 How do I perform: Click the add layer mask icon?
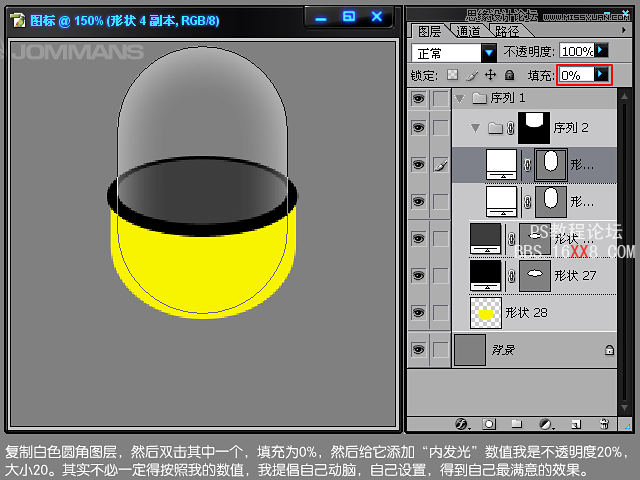tap(490, 424)
